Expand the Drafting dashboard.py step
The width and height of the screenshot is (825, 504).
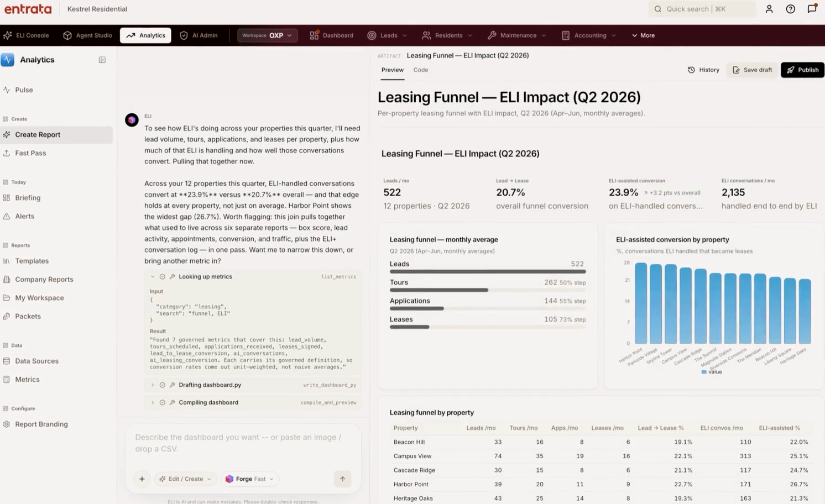pos(153,385)
